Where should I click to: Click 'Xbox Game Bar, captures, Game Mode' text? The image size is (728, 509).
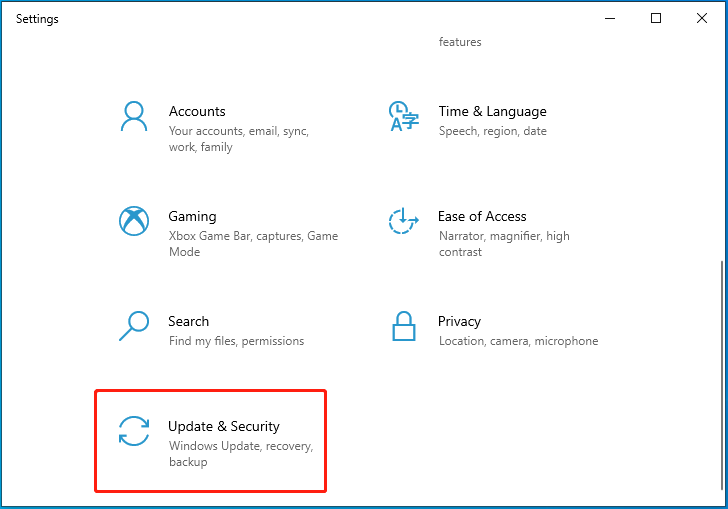coord(253,244)
